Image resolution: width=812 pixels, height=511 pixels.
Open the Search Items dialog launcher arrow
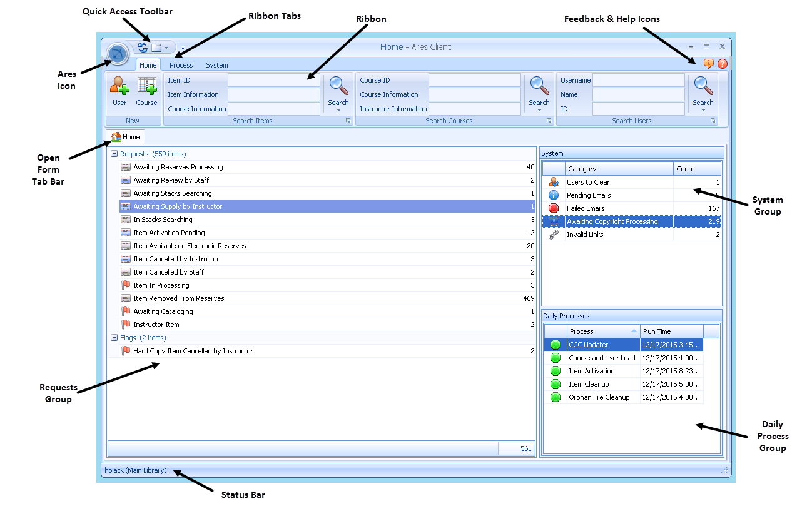click(x=348, y=121)
